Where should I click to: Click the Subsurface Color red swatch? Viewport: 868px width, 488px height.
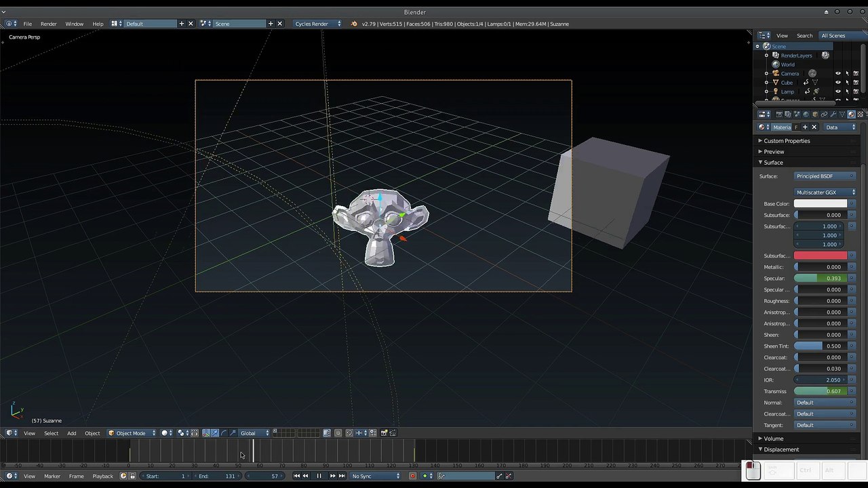tap(821, 256)
